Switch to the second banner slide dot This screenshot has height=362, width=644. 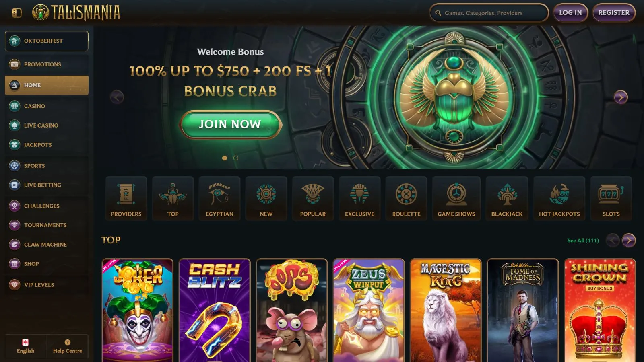(x=236, y=158)
